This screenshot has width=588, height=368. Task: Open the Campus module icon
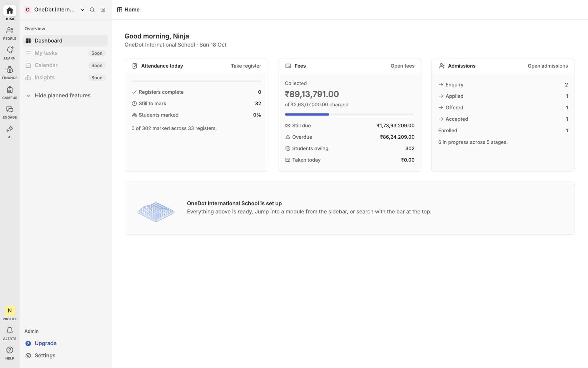[10, 92]
